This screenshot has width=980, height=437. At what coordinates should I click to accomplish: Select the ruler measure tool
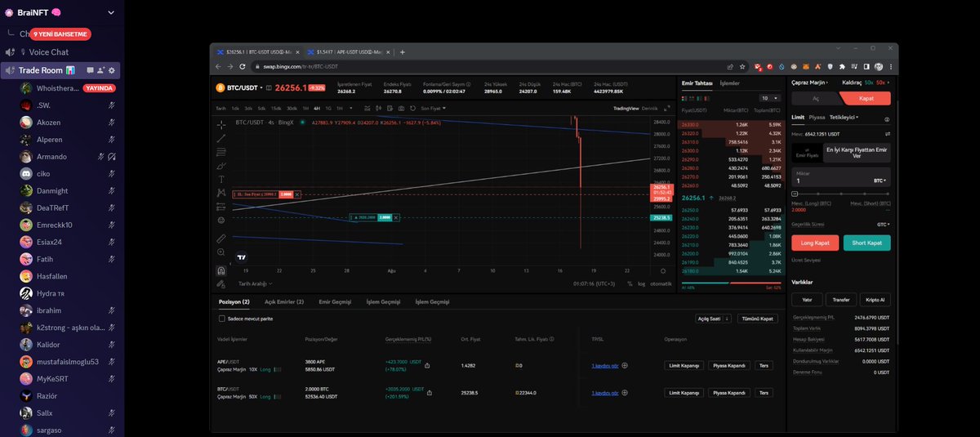(220, 239)
